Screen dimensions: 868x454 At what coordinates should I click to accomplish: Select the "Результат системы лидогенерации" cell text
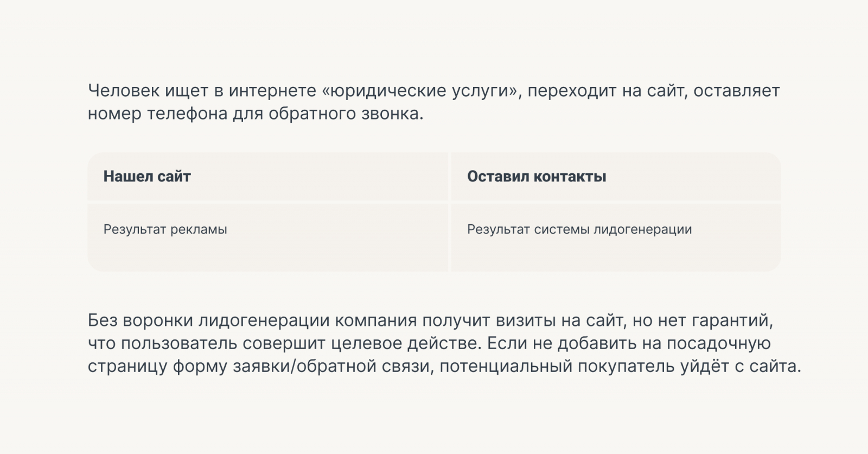coord(579,229)
